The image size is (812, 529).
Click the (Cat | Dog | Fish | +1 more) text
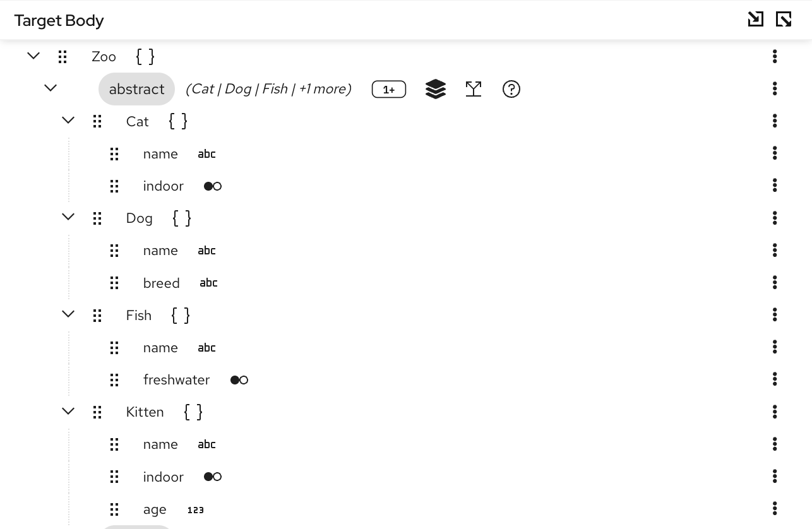pyautogui.click(x=268, y=89)
